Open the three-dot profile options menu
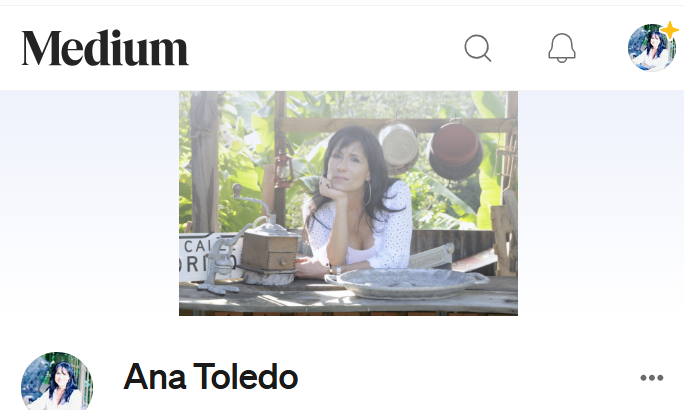The image size is (684, 410). click(x=652, y=378)
